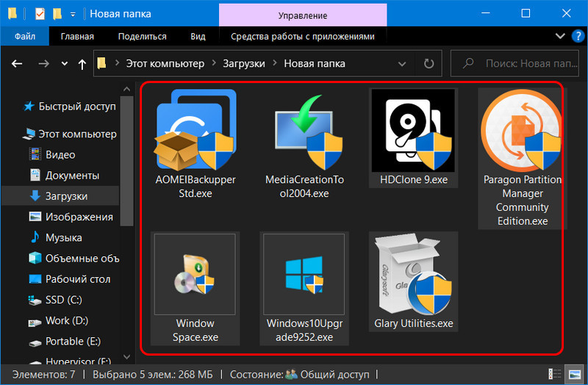Select the Glary Utilities.exe file icon

click(413, 274)
